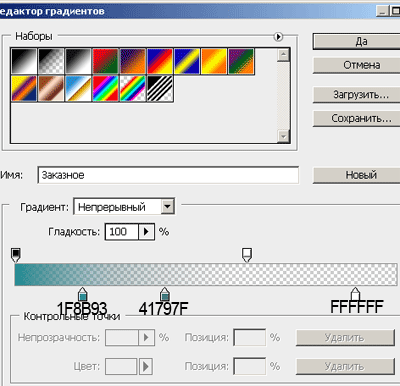Click the gradient name field Заказное
400x386 pixels.
168,175
